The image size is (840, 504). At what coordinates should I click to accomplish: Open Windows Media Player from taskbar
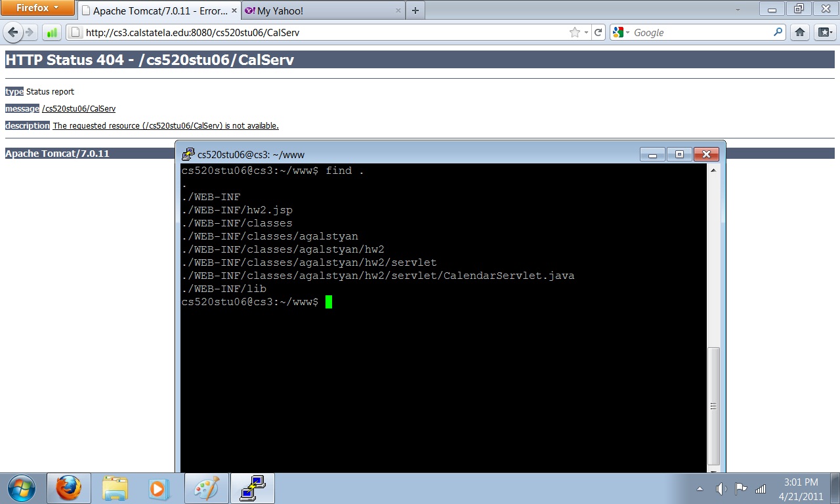coord(158,489)
